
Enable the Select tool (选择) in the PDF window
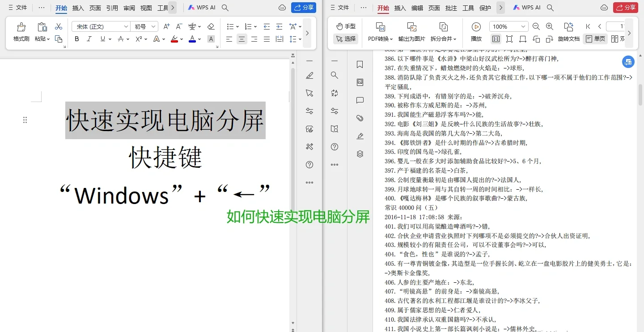(346, 39)
